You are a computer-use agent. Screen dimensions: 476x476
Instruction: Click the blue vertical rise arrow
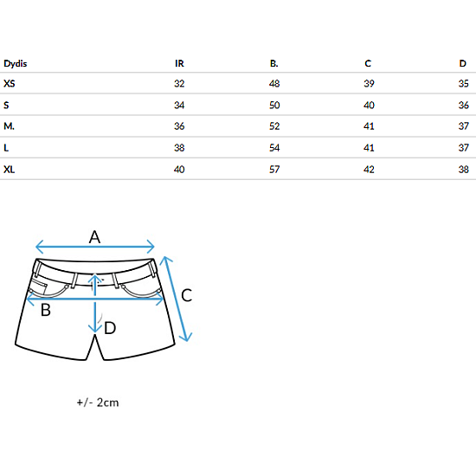point(95,304)
